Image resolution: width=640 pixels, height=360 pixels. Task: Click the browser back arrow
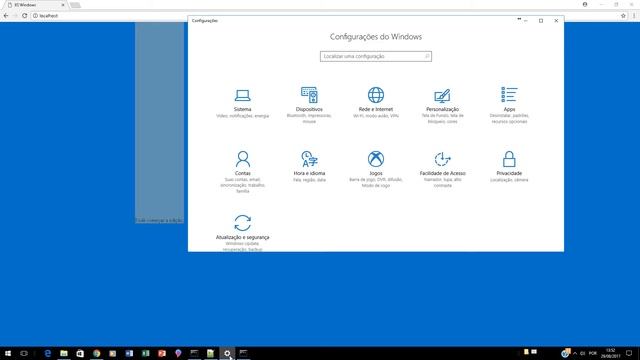point(6,16)
